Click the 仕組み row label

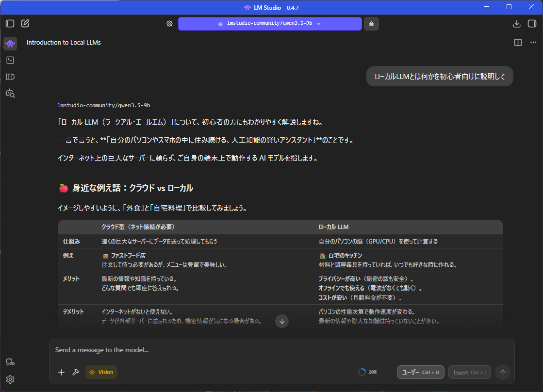(71, 242)
